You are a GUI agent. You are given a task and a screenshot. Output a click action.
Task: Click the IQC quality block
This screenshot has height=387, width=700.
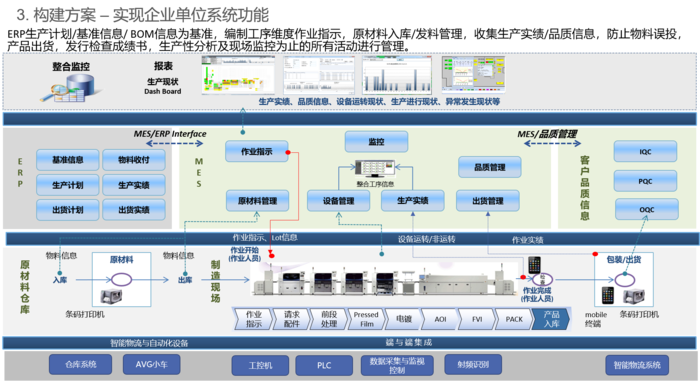click(645, 152)
